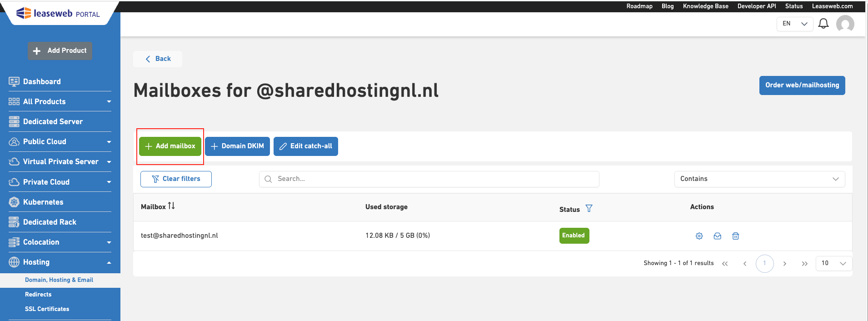
Task: Open the Roadmap link
Action: click(639, 6)
